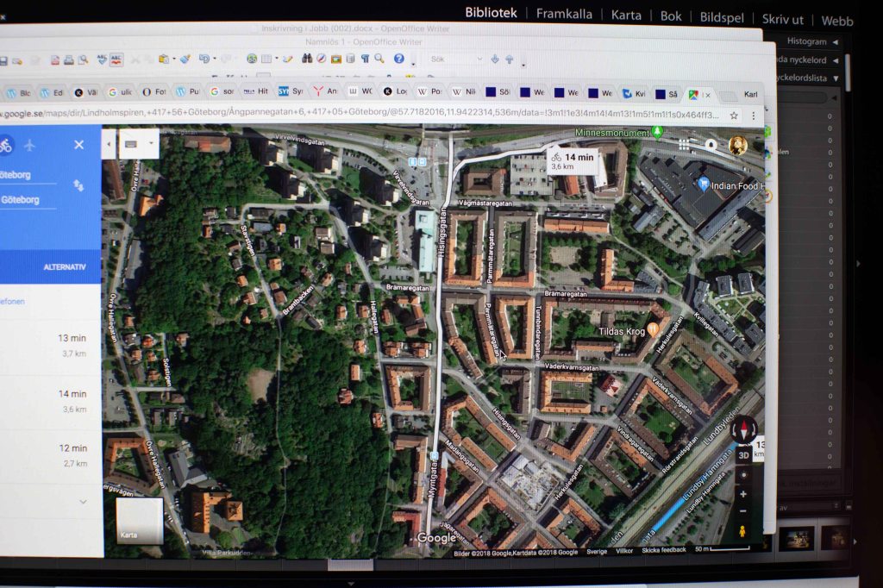Swap start and destination with reverse arrows

(78, 185)
